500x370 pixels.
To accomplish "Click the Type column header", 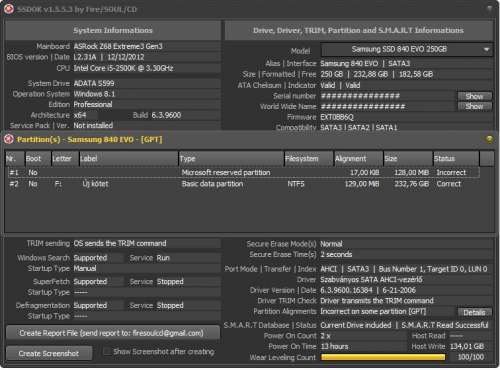I will (231, 159).
